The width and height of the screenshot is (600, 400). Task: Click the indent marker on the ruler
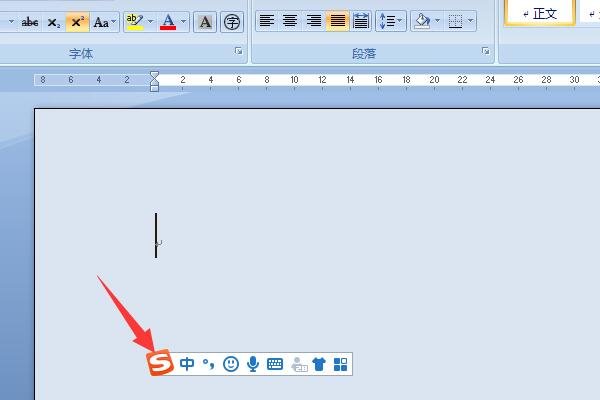click(x=154, y=81)
